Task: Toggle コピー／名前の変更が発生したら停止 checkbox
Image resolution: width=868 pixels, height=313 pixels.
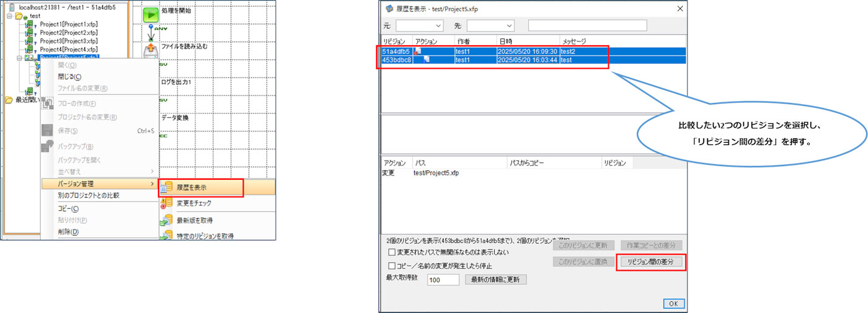Action: (x=391, y=265)
